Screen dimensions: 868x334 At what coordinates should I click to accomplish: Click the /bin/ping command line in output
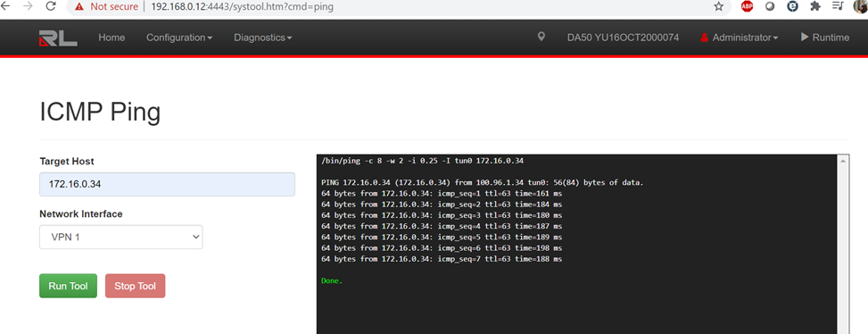(422, 161)
